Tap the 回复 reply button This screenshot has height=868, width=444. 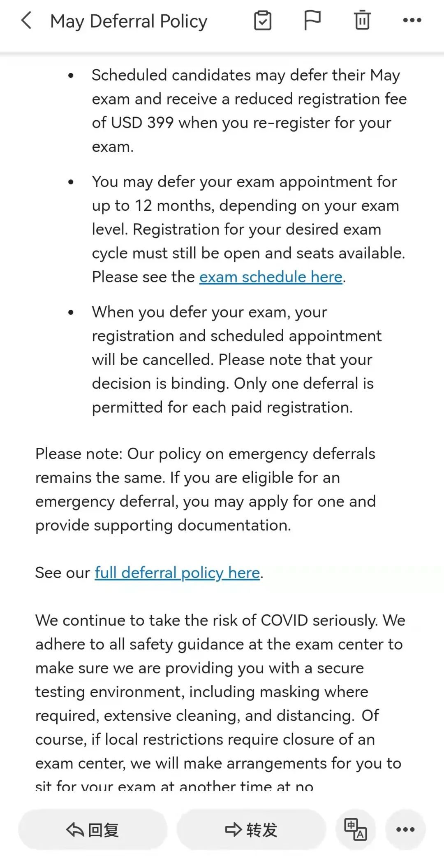[93, 830]
